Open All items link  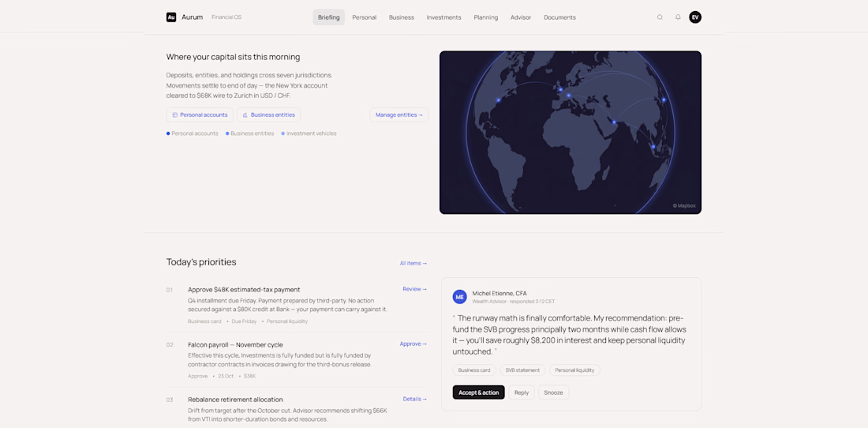tap(413, 263)
